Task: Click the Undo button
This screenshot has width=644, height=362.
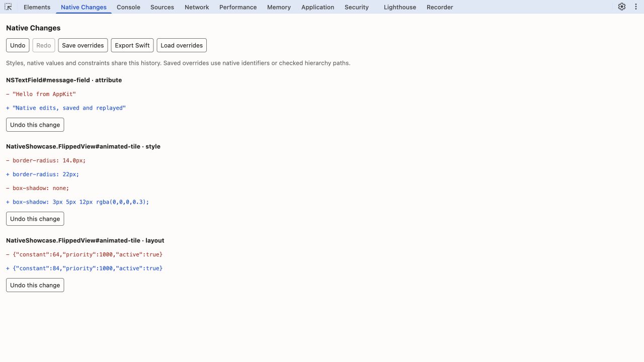Action: [x=18, y=45]
